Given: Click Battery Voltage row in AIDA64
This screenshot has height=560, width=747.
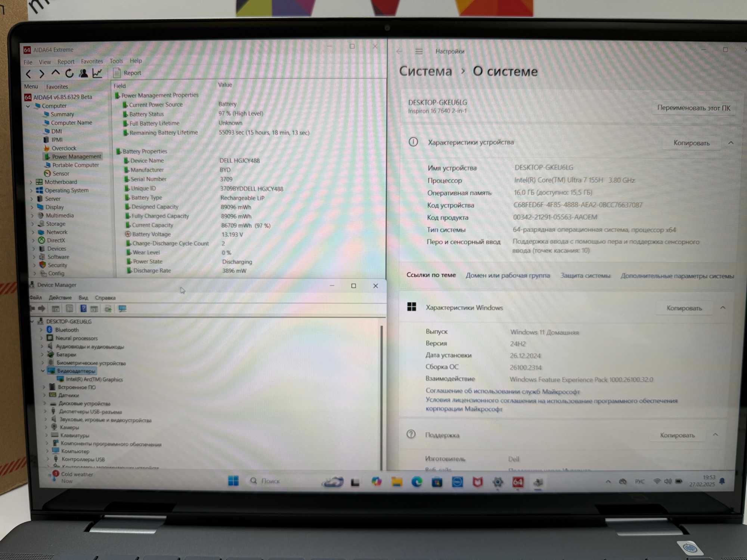Looking at the screenshot, I should pos(151,234).
